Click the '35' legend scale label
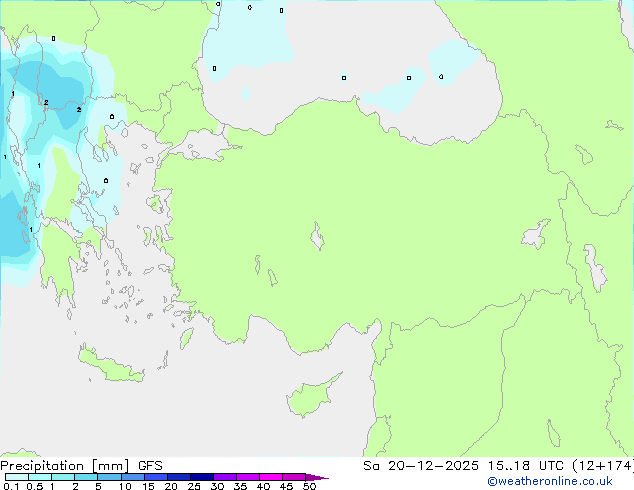 pos(240,486)
